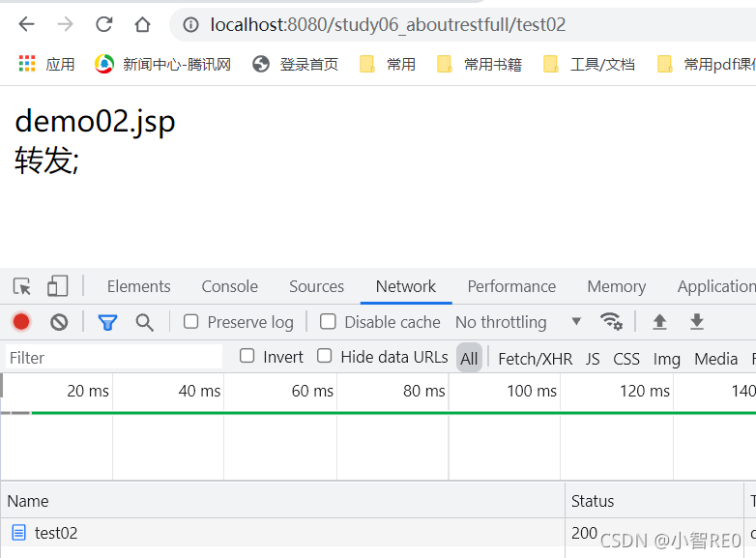Open the 工具/文档 bookmarks folder
Viewport: 756px width, 558px height.
click(589, 64)
